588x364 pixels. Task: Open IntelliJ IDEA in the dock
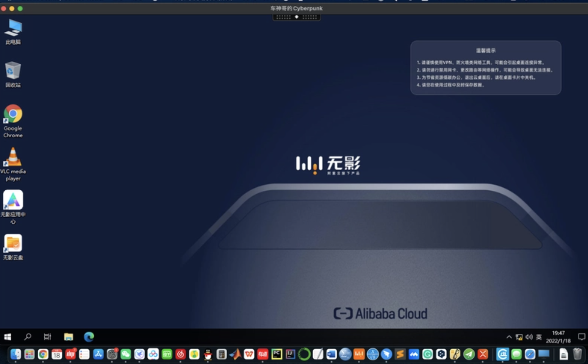290,354
